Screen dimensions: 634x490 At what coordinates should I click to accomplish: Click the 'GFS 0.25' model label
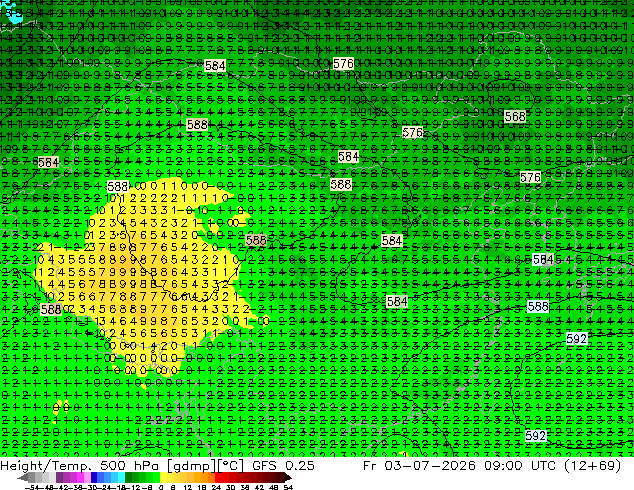tap(283, 465)
